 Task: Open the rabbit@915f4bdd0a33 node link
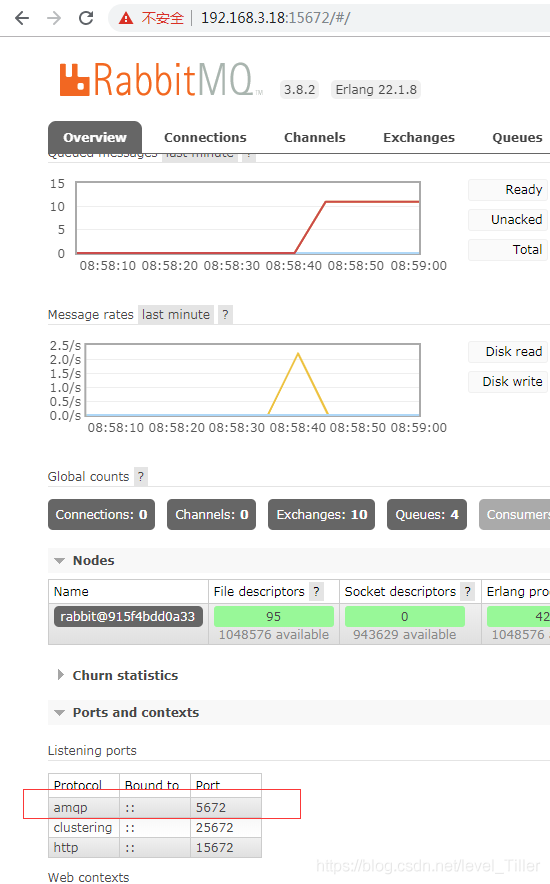click(x=128, y=616)
